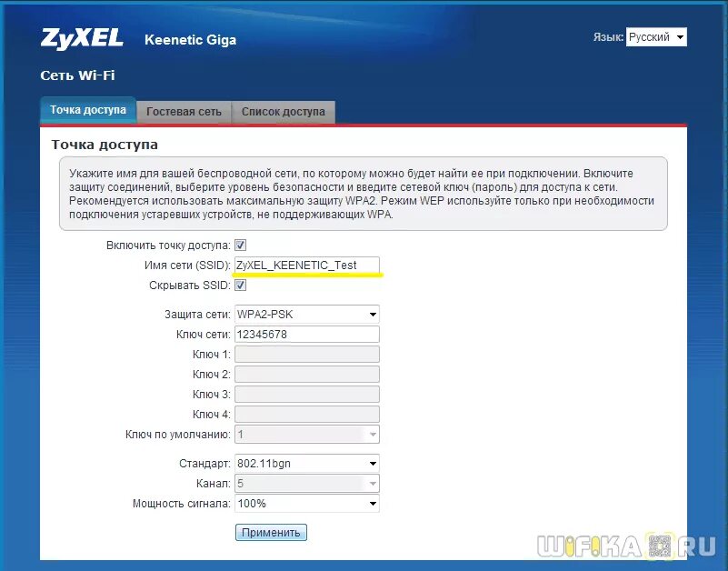Viewport: 728px width, 571px height.
Task: Uncheck the Скрывать SSID checkbox
Action: tap(241, 285)
